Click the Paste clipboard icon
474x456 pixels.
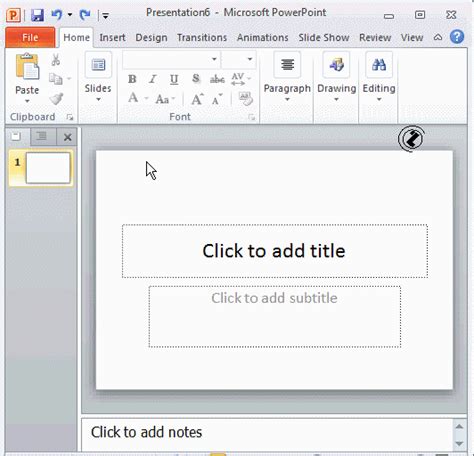coord(27,67)
